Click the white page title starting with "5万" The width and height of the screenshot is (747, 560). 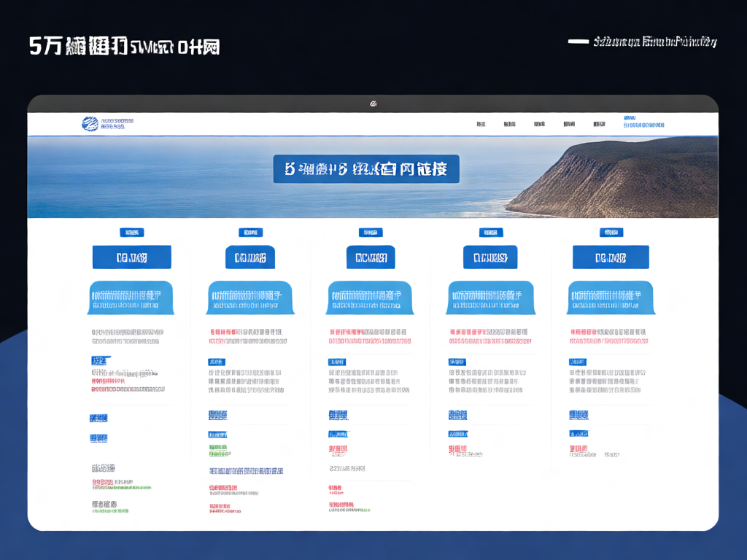click(x=124, y=47)
